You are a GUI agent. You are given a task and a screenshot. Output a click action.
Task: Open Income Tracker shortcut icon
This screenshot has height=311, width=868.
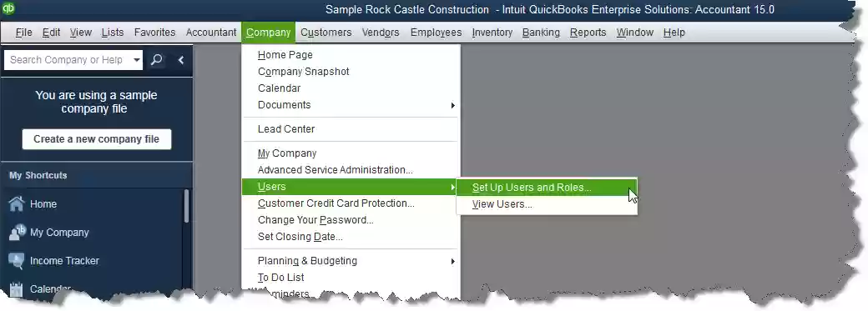17,261
